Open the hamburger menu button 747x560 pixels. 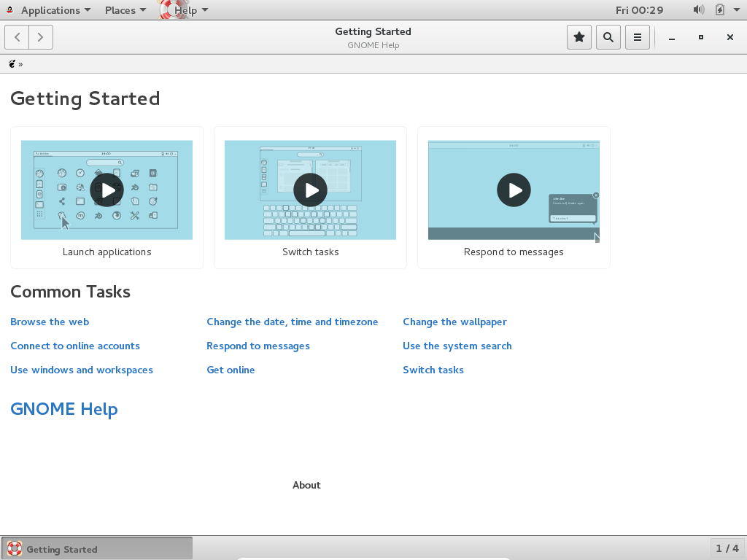coord(638,37)
